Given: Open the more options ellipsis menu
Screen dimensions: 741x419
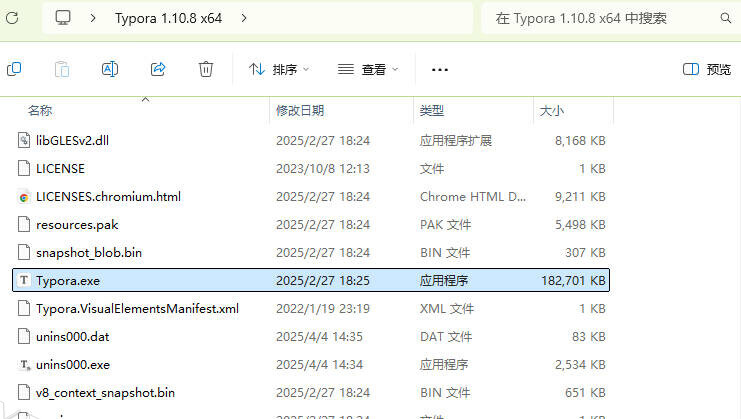Looking at the screenshot, I should click(439, 70).
